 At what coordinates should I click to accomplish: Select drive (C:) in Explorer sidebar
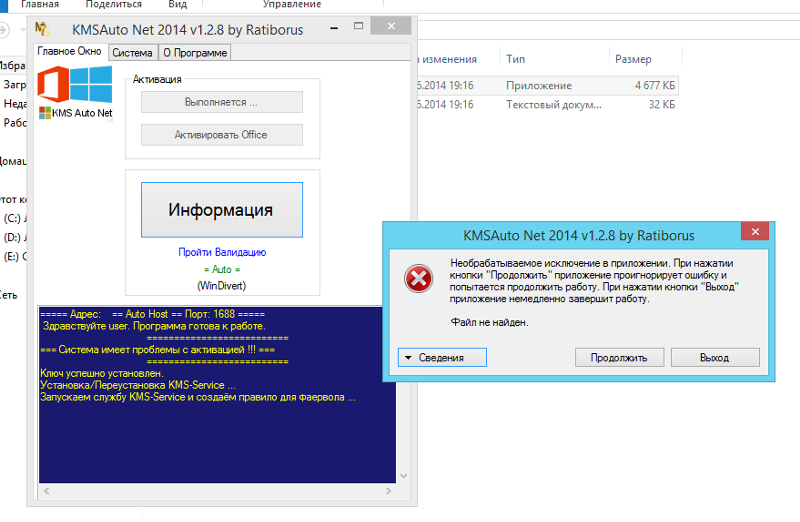click(x=14, y=218)
